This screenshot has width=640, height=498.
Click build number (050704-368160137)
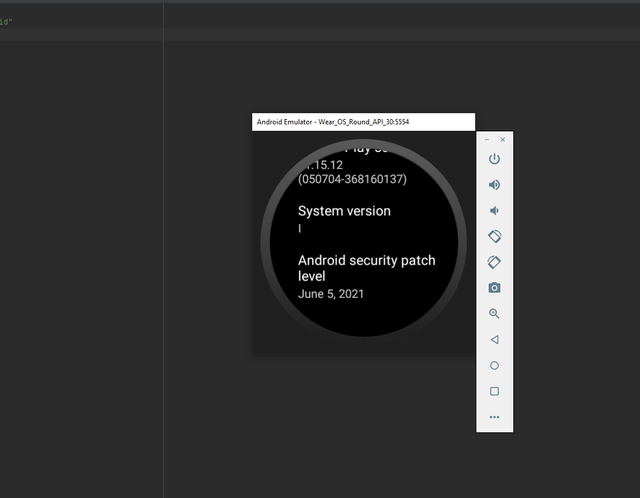point(352,179)
